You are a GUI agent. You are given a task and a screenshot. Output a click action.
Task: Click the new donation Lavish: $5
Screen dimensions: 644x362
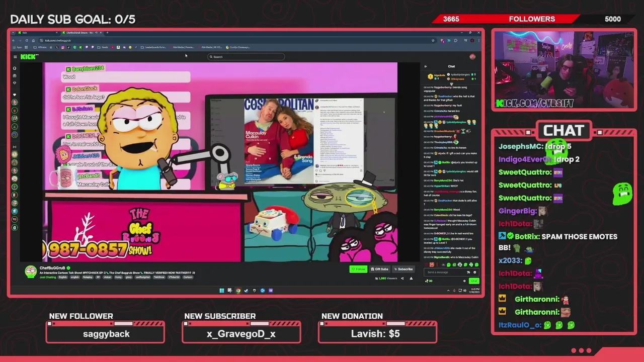[x=375, y=334]
